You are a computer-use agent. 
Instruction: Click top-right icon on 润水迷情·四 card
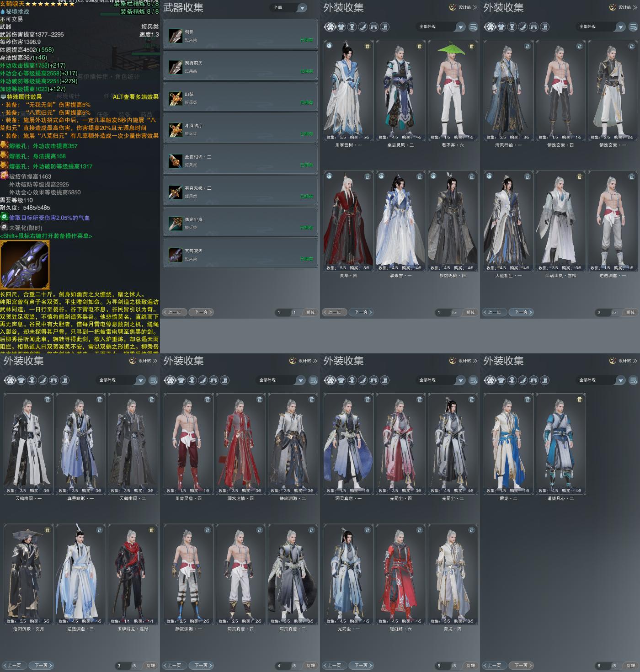point(260,400)
